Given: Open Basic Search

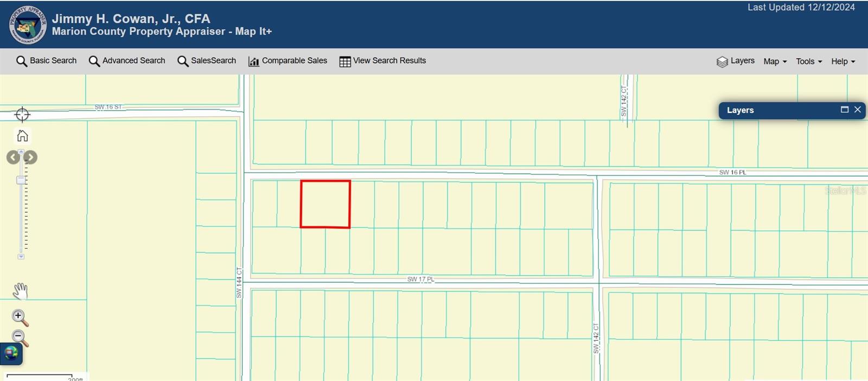Looking at the screenshot, I should pyautogui.click(x=47, y=61).
